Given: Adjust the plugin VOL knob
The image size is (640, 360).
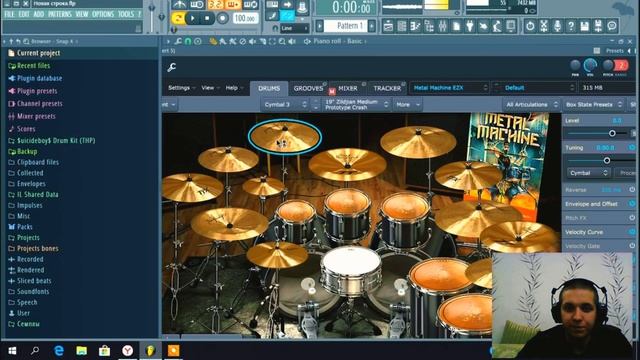Looking at the screenshot, I should click(590, 65).
